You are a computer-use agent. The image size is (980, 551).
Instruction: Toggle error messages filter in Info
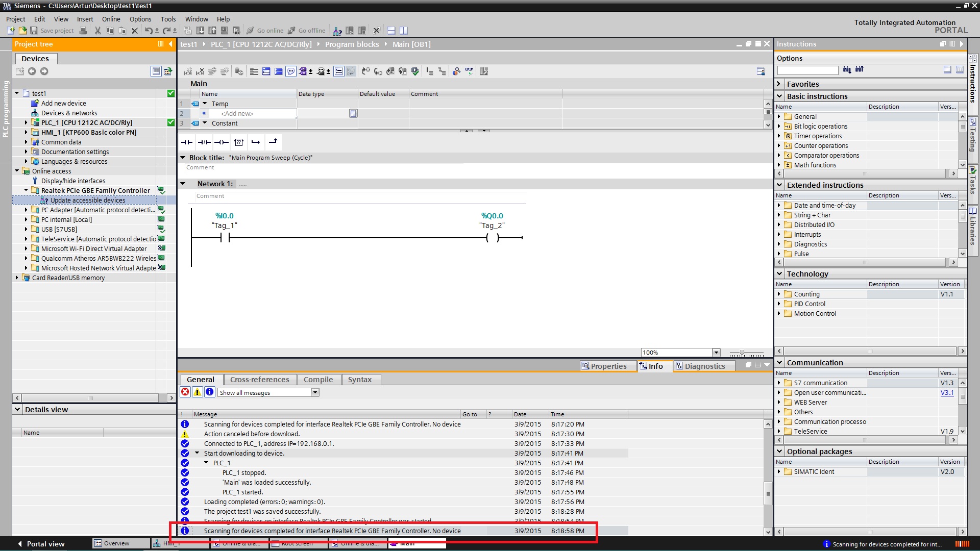point(185,392)
